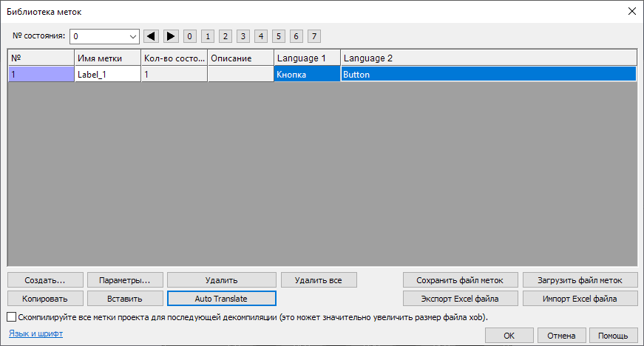Select state number 0 button
This screenshot has width=644, height=346.
(190, 35)
